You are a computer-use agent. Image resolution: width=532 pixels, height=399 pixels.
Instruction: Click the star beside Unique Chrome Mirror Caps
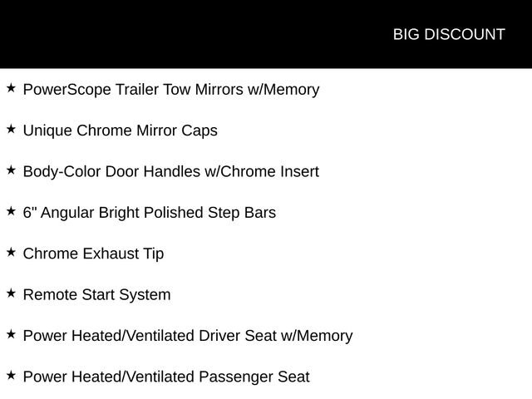coord(11,130)
